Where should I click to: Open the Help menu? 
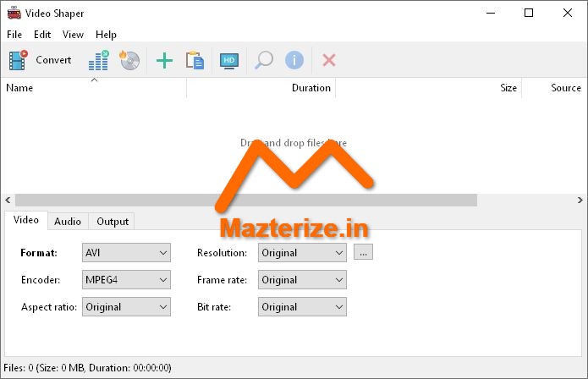coord(106,35)
